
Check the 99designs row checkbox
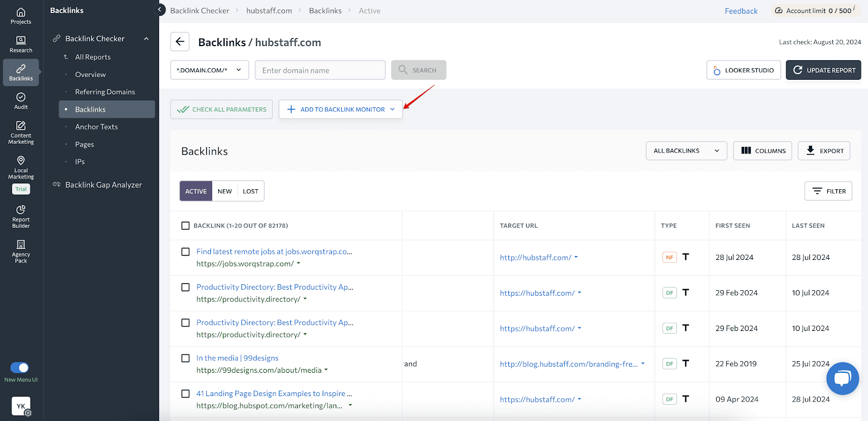(186, 358)
